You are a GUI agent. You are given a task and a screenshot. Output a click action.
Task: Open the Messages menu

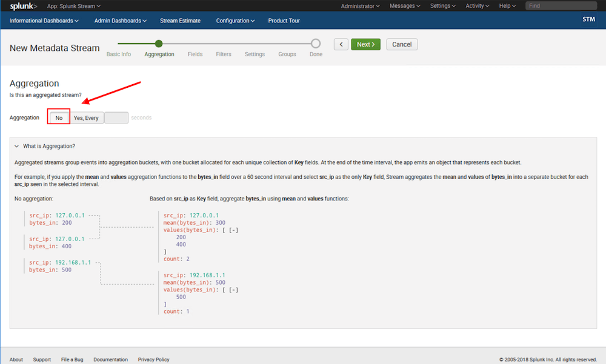point(405,6)
